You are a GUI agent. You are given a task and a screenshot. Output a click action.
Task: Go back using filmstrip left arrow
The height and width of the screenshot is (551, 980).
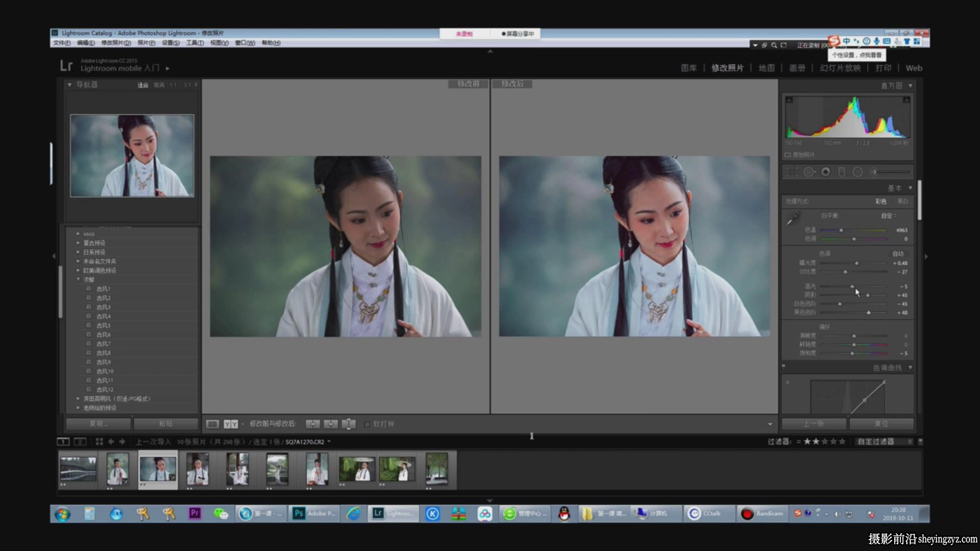(x=111, y=442)
